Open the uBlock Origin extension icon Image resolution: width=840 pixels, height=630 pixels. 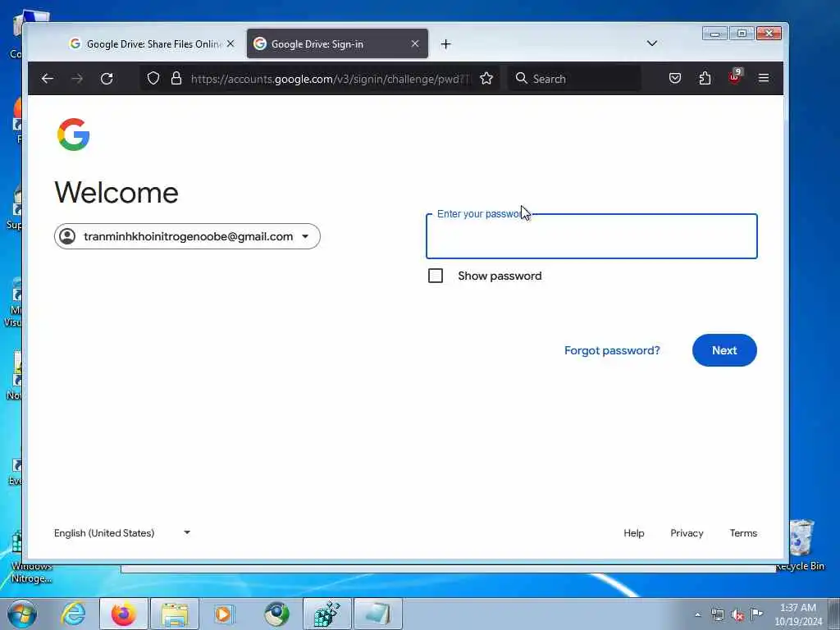click(x=735, y=77)
